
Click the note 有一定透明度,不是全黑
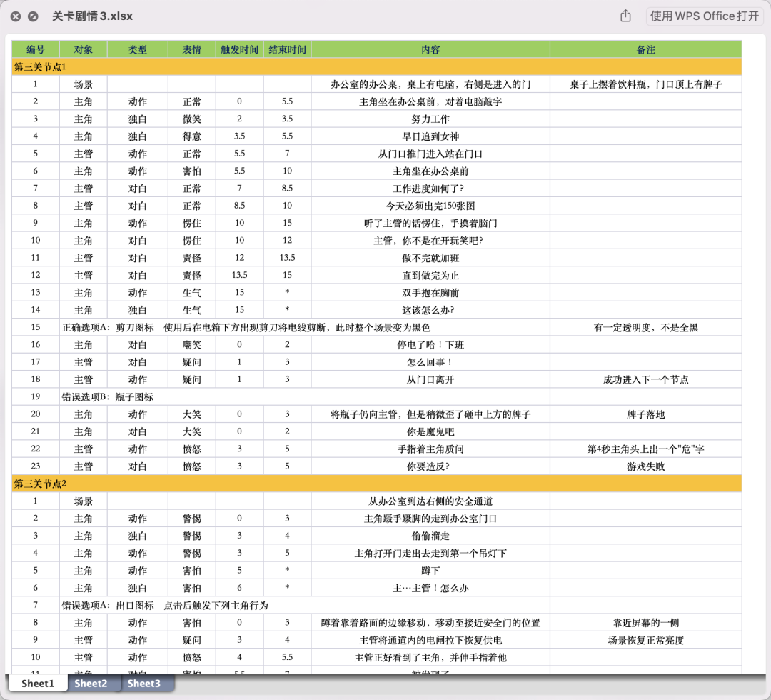coord(645,327)
